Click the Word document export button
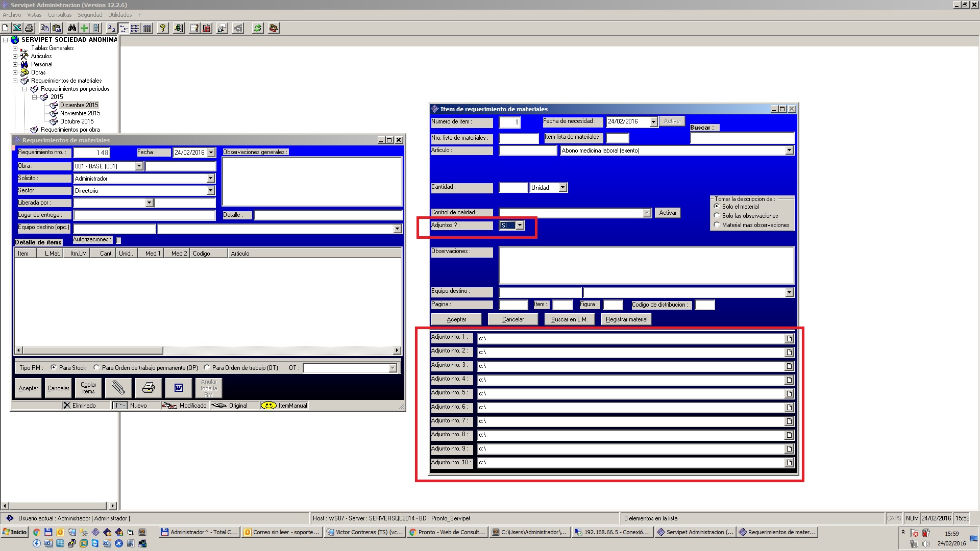 pos(178,388)
